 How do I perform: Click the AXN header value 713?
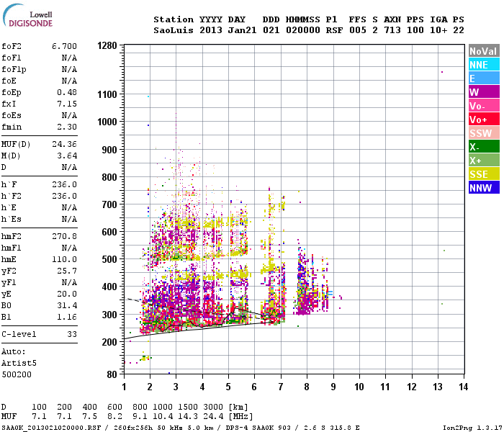click(x=392, y=30)
